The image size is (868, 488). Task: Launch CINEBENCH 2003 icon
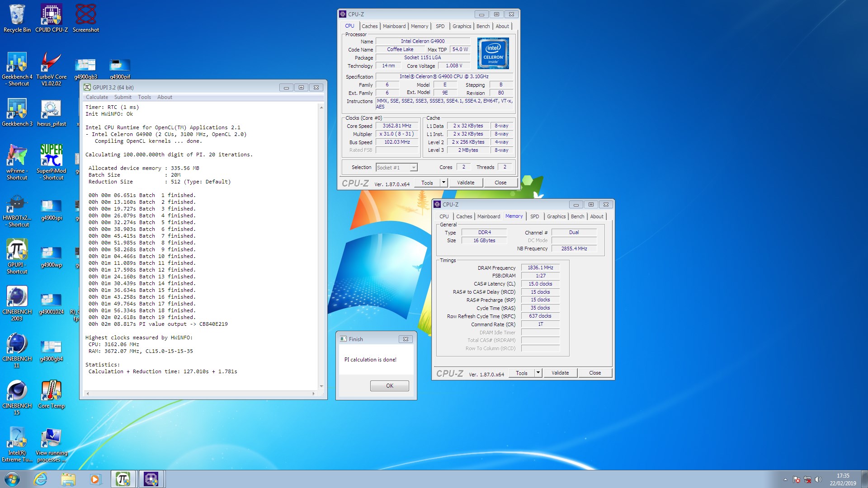click(x=17, y=304)
